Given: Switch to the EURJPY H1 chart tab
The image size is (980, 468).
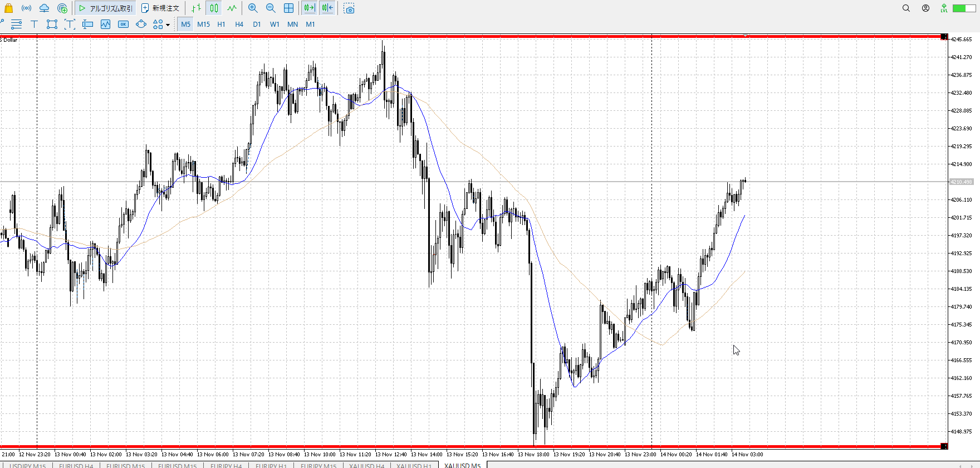Looking at the screenshot, I should pyautogui.click(x=271, y=465).
